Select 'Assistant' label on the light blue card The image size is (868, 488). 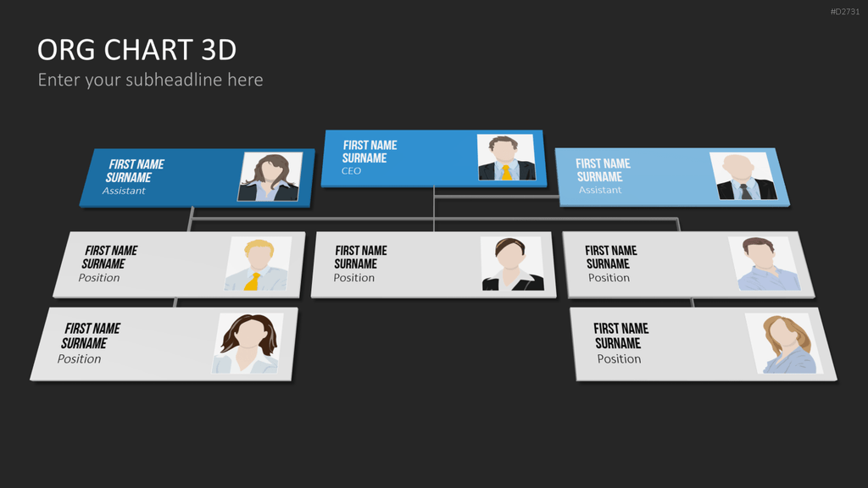[x=600, y=190]
